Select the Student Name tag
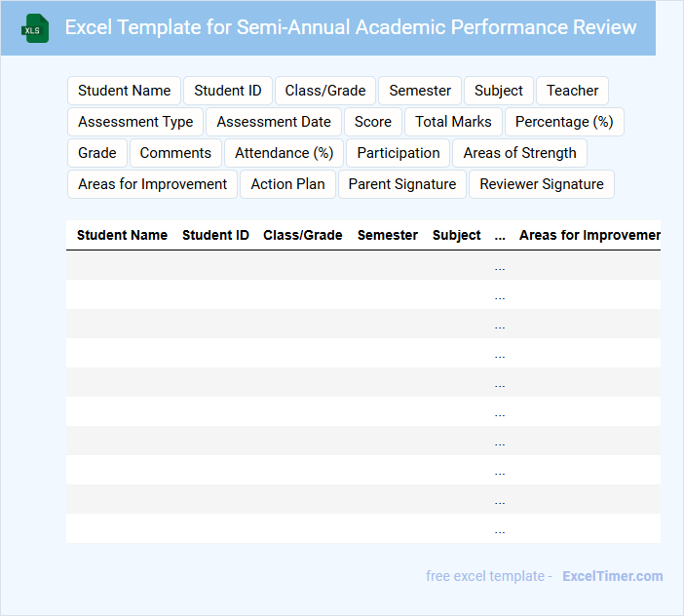684x616 pixels. (x=125, y=91)
